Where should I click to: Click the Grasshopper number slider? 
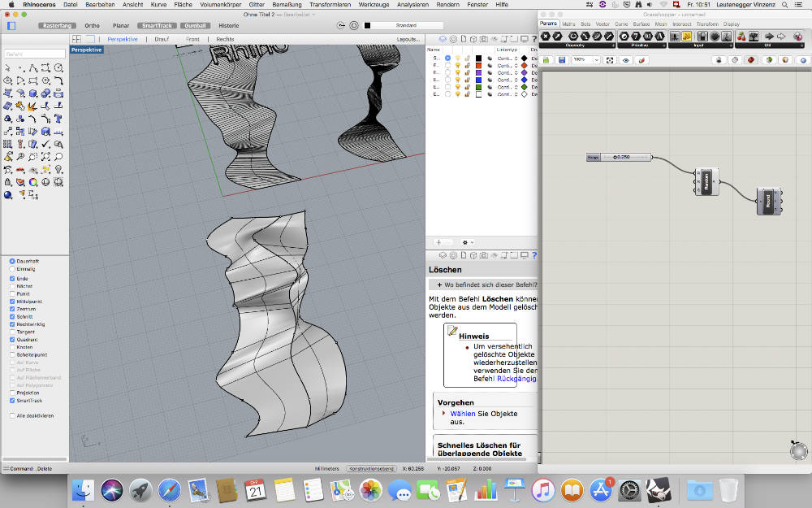tap(619, 157)
